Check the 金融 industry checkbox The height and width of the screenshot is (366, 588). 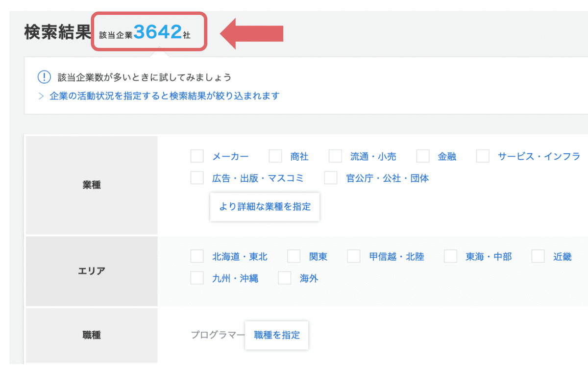(423, 156)
